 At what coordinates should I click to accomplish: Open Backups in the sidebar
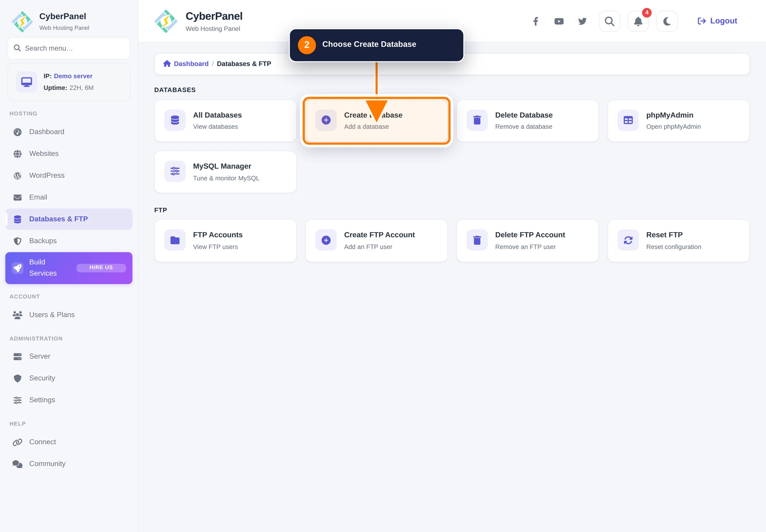click(69, 241)
